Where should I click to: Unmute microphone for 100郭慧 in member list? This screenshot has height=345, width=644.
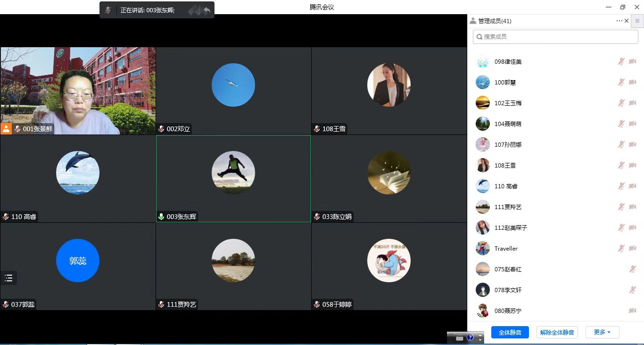621,82
